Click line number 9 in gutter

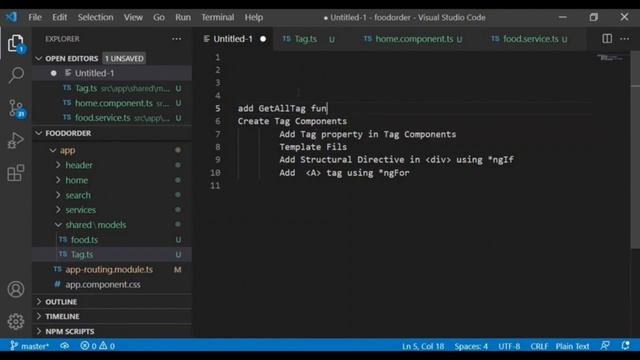(x=218, y=160)
